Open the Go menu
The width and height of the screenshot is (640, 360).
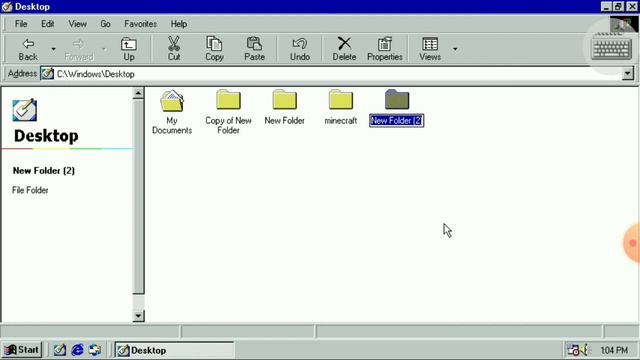105,24
